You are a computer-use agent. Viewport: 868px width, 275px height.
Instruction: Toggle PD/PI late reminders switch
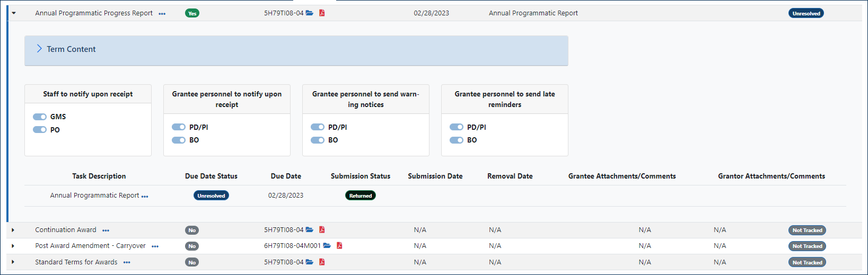click(457, 127)
